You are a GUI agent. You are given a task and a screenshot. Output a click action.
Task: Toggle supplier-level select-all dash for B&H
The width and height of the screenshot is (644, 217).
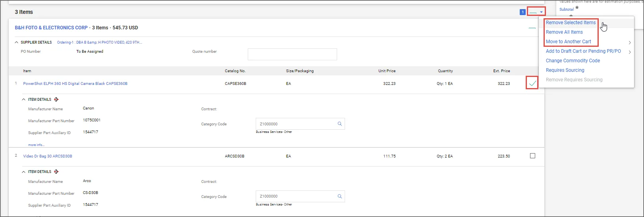pos(532,28)
